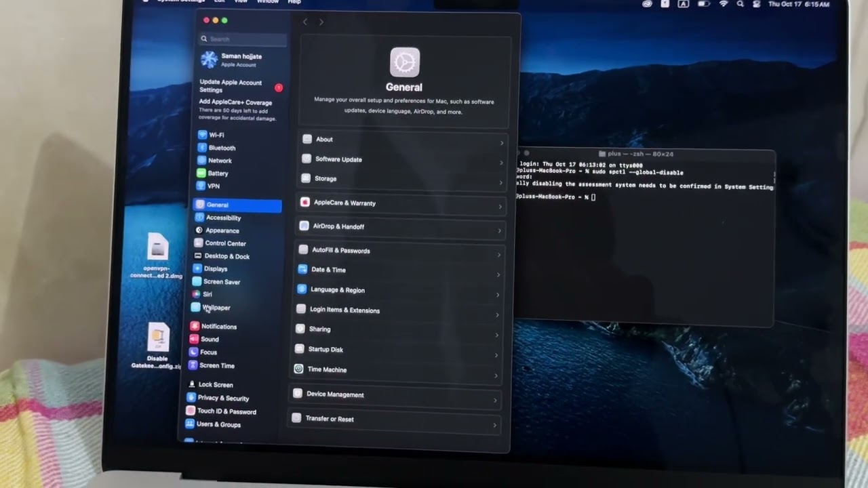The height and width of the screenshot is (488, 868).
Task: Select the Notifications bell icon
Action: [195, 326]
